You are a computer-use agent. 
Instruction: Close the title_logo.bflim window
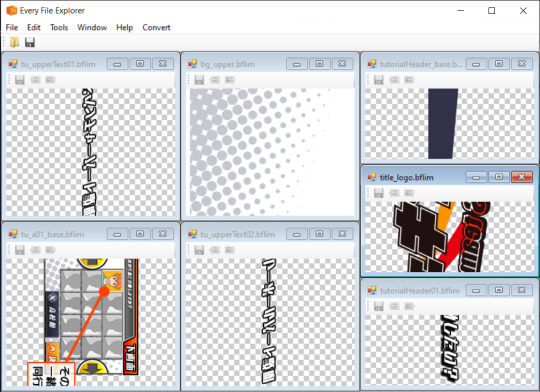point(522,177)
